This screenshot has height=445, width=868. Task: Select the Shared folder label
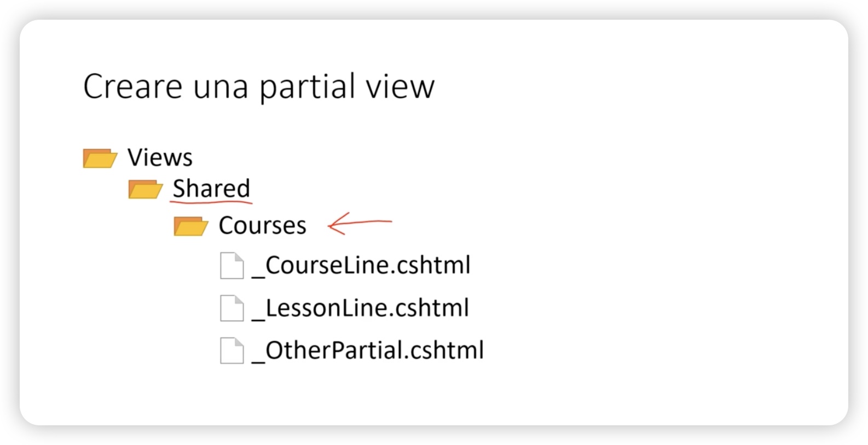(x=211, y=189)
